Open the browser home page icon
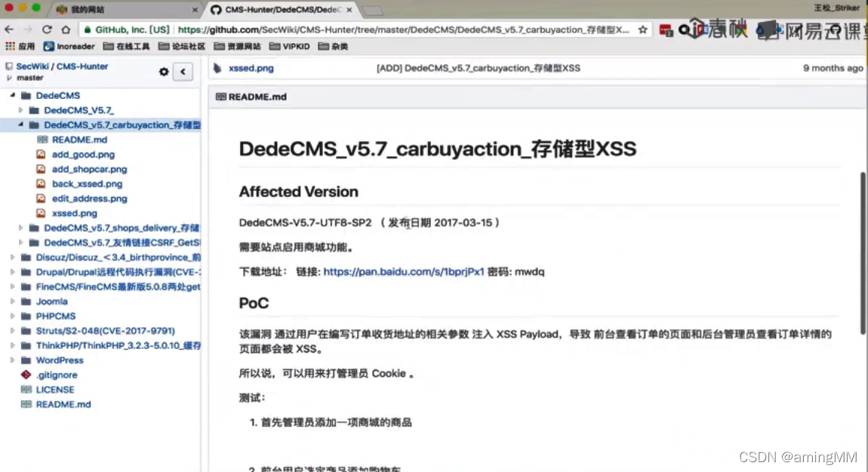Viewport: 868px width, 472px height. [66, 29]
